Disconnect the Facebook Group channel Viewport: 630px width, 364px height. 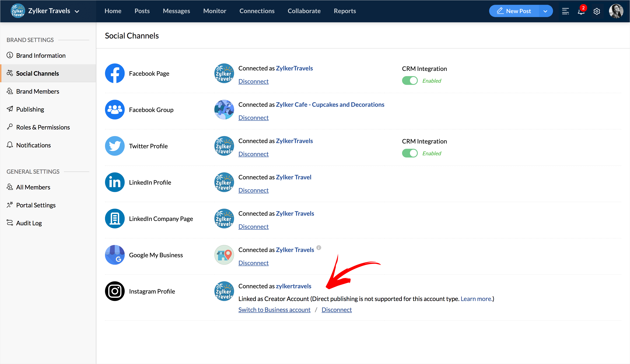tap(253, 117)
